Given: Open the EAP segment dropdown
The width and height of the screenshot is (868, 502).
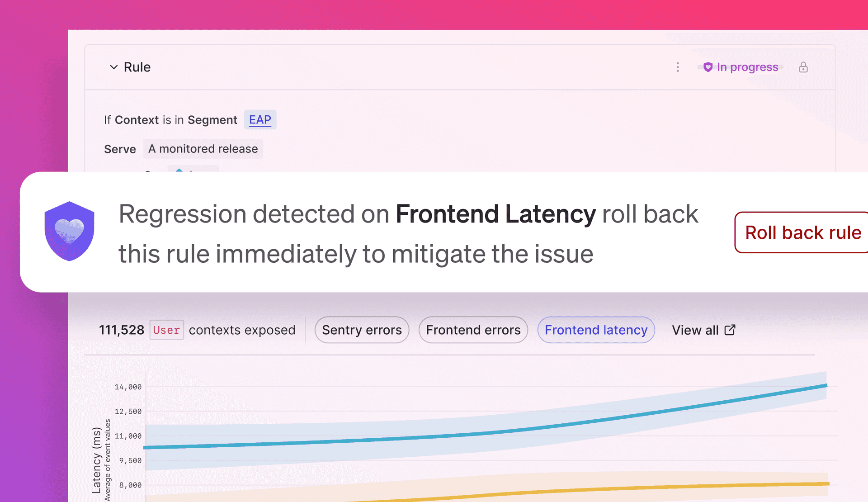Looking at the screenshot, I should (260, 119).
